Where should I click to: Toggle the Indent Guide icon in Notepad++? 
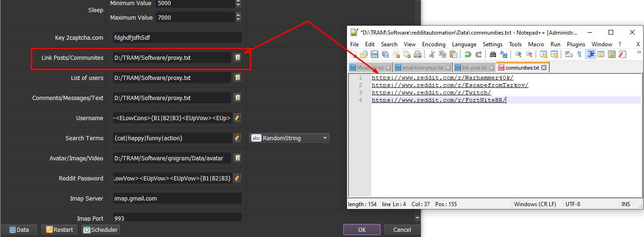point(590,55)
